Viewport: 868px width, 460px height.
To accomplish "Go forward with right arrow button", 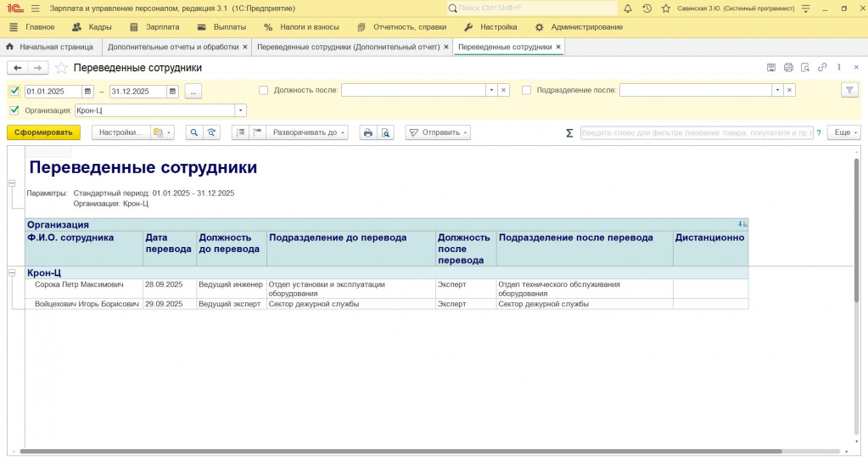I will click(37, 68).
